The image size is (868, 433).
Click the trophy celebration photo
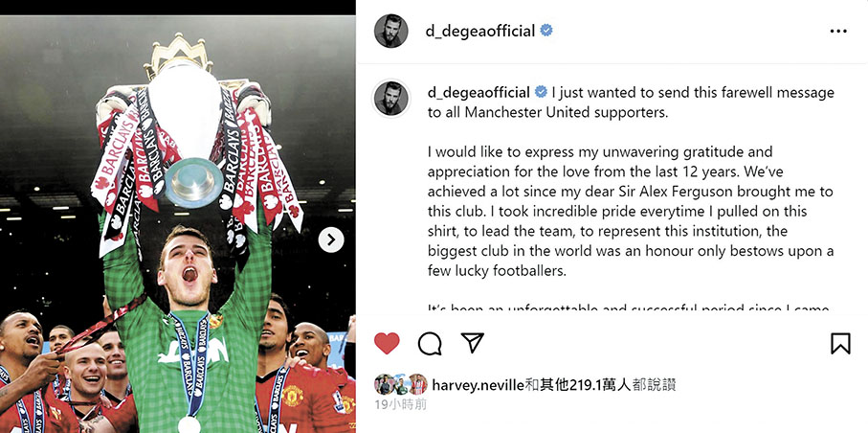178,224
